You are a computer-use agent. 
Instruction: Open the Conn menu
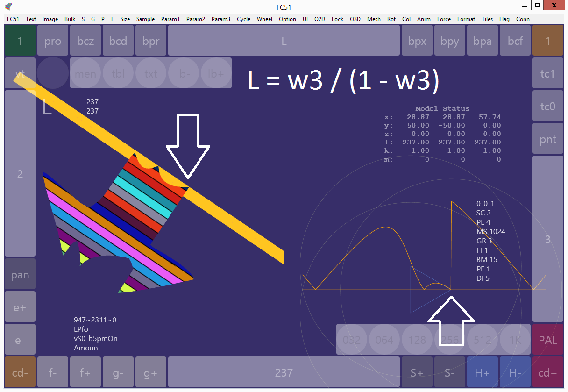(x=523, y=19)
